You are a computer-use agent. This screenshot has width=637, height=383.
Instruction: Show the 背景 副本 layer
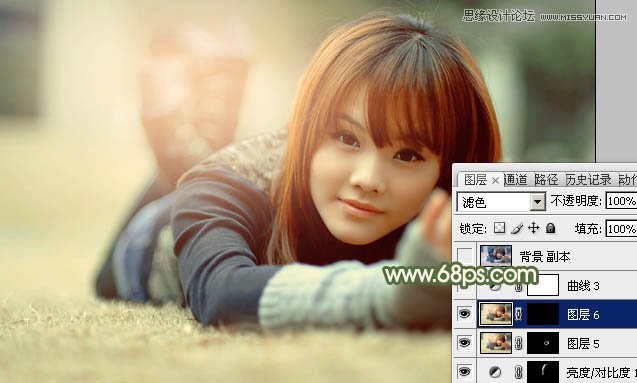[465, 256]
